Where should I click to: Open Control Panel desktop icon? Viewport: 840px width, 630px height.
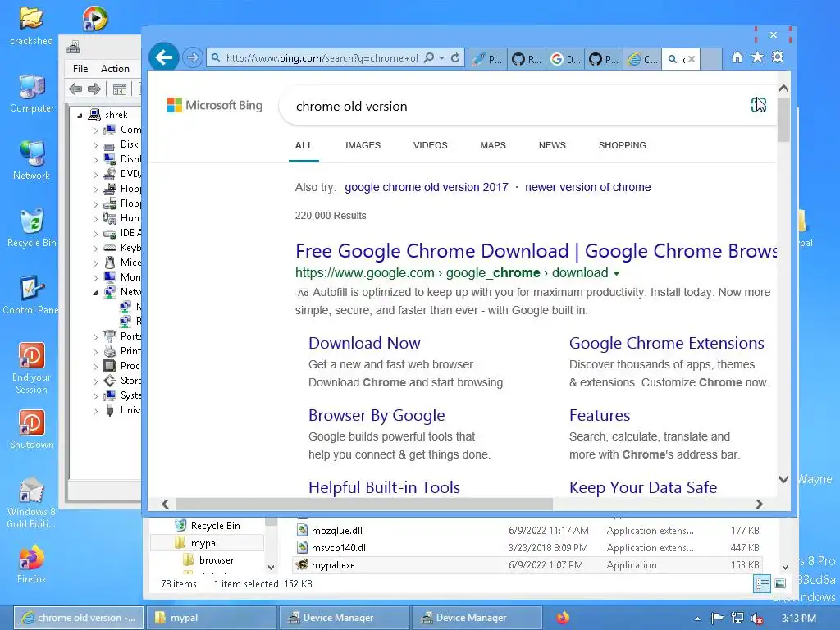(30, 294)
